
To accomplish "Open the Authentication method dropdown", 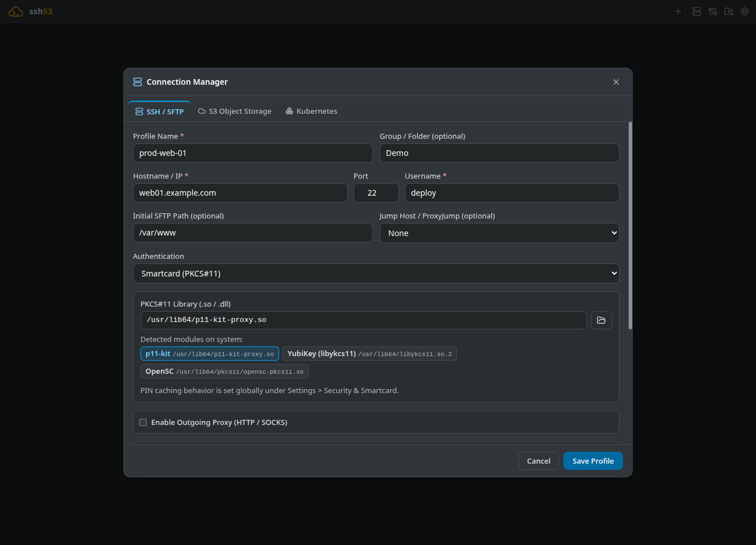I will 376,274.
